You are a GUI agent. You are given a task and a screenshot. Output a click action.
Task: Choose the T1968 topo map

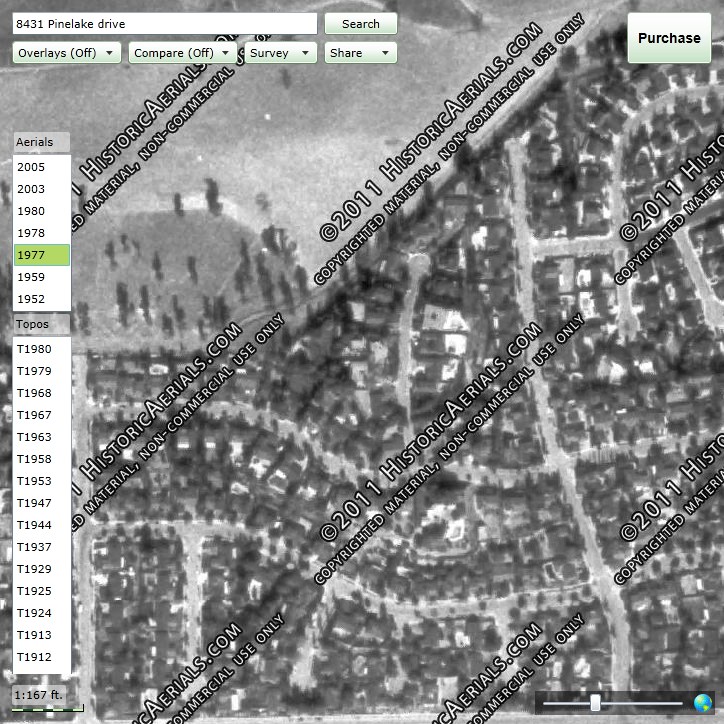[x=42, y=393]
